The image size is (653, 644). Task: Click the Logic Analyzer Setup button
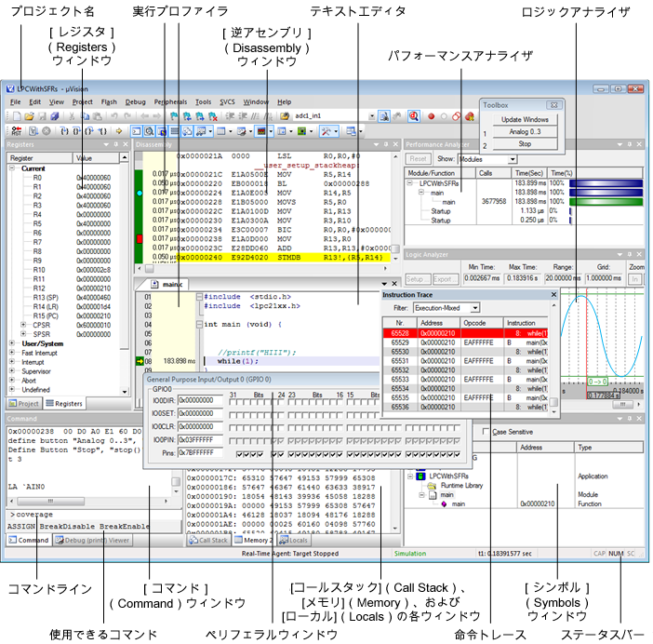pyautogui.click(x=418, y=279)
